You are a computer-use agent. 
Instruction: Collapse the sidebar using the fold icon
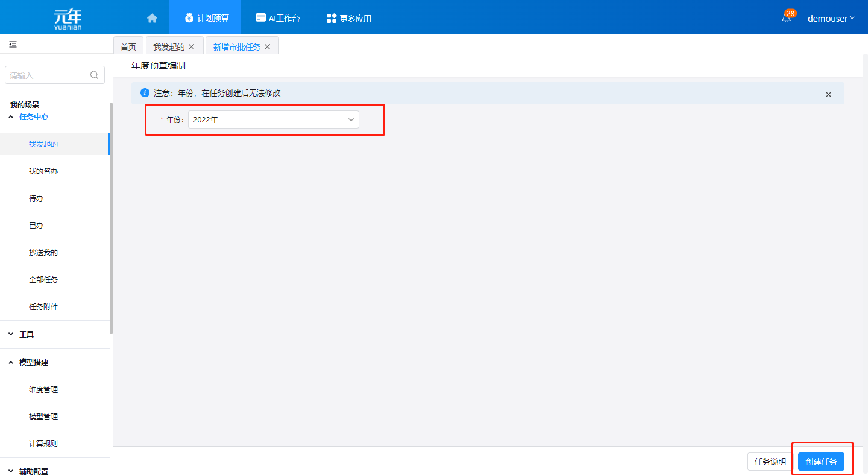pos(13,45)
